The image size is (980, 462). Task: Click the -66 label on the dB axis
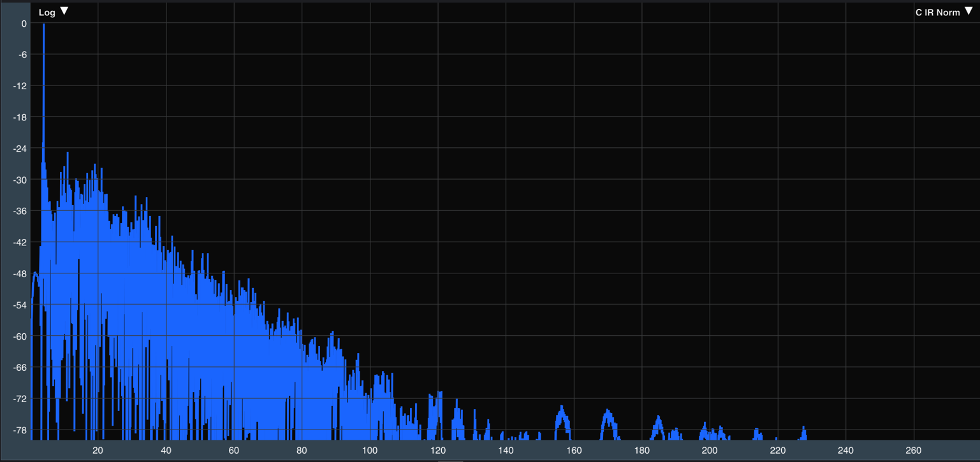point(21,367)
